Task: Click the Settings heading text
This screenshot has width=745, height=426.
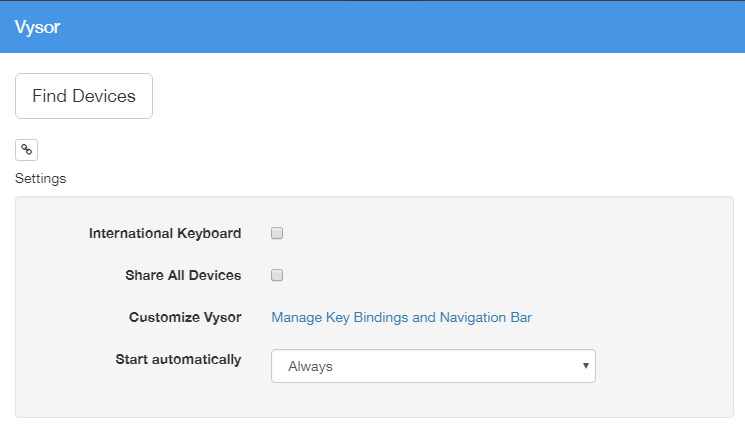Action: tap(40, 179)
